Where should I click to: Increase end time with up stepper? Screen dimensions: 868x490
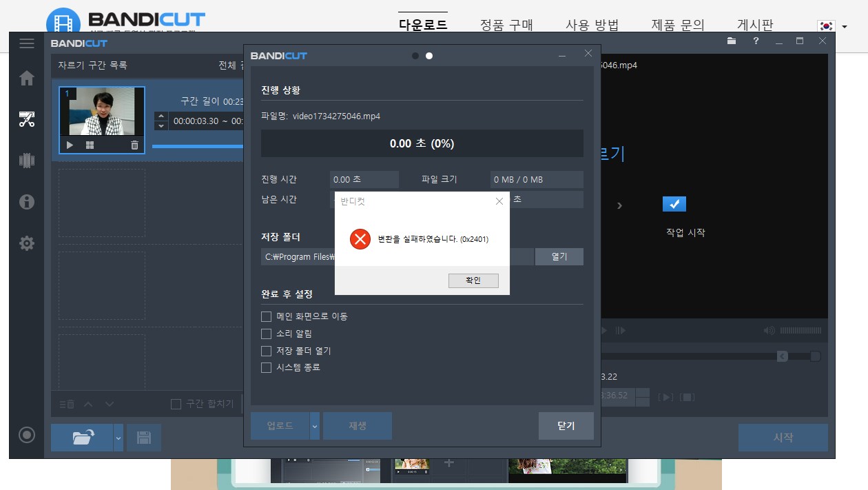click(642, 392)
